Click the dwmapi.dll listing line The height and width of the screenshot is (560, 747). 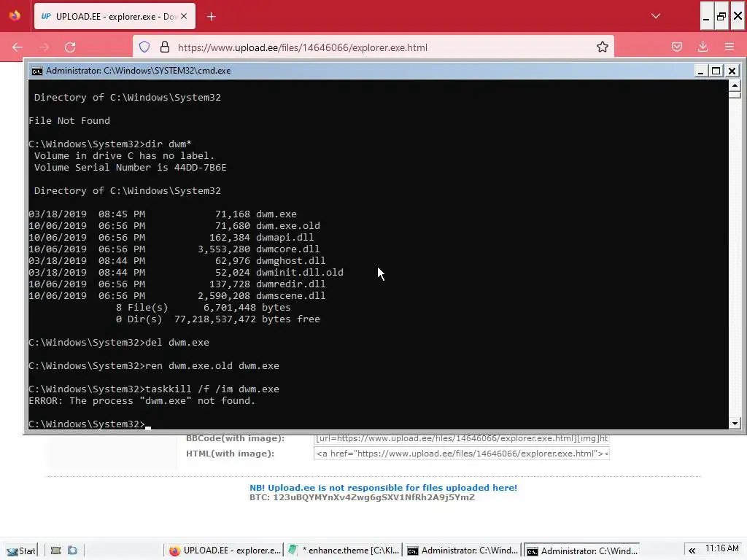[x=171, y=237]
